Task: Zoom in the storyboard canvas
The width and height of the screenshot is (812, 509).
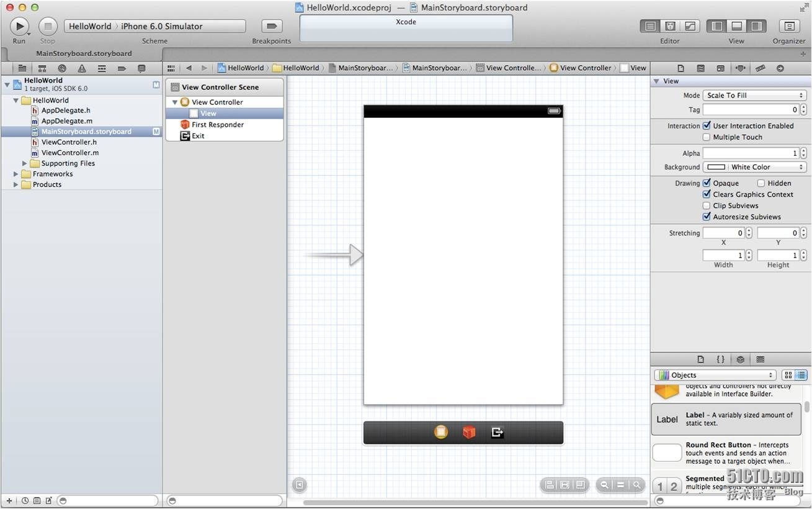Action: (636, 485)
